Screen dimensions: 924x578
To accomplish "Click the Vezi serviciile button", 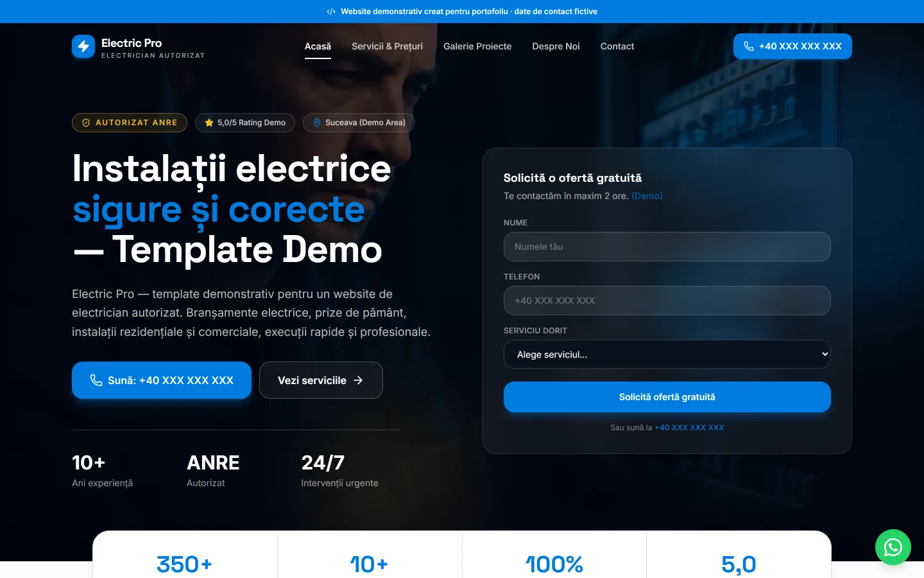I will click(321, 380).
